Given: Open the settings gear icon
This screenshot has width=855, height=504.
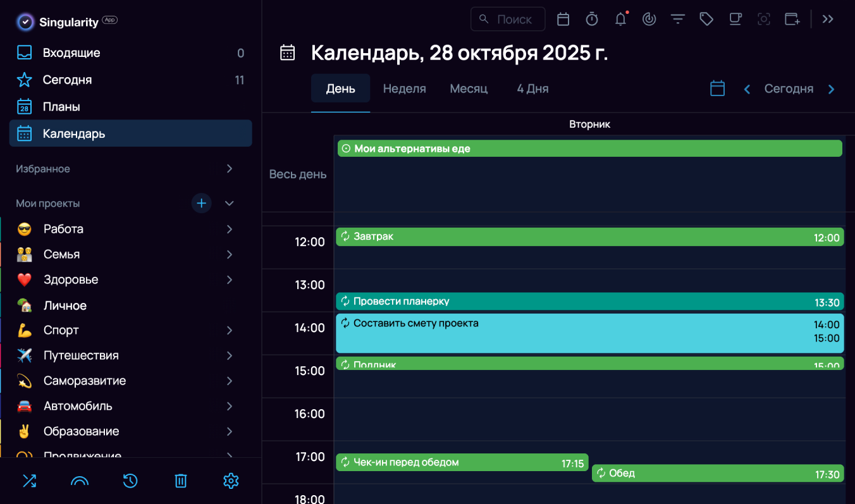Looking at the screenshot, I should coord(231,481).
